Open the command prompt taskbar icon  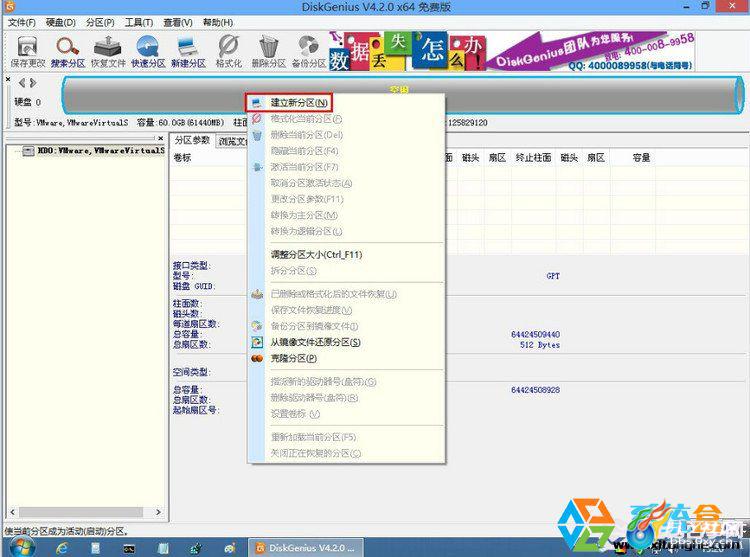[129, 548]
